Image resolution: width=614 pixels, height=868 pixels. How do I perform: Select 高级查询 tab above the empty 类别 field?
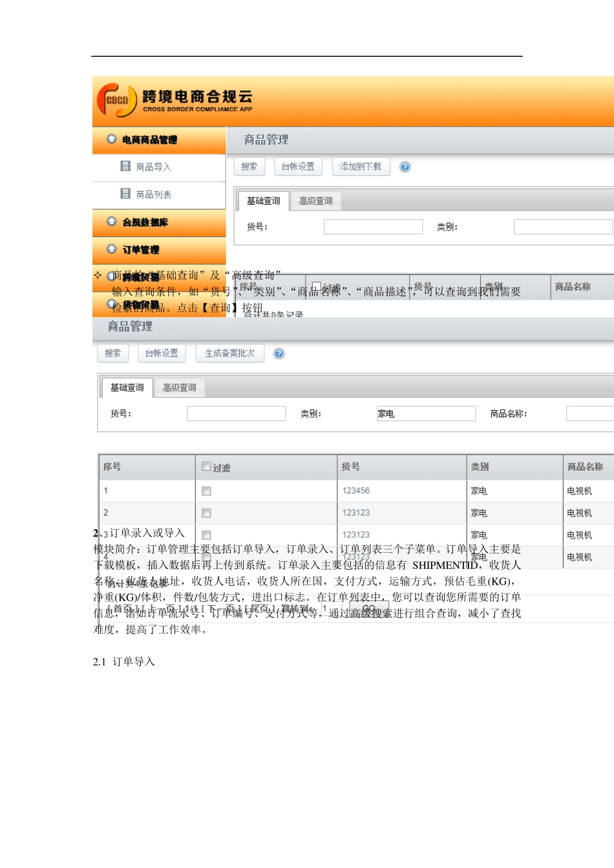[x=316, y=201]
